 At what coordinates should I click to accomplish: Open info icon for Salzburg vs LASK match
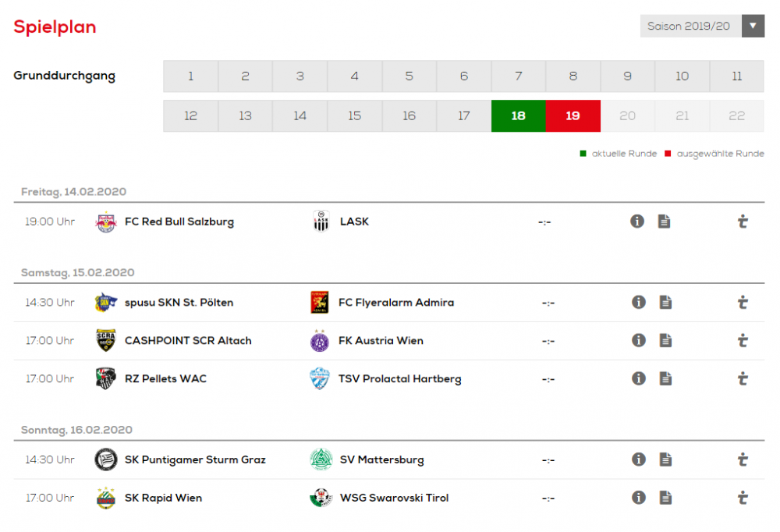[x=637, y=222]
